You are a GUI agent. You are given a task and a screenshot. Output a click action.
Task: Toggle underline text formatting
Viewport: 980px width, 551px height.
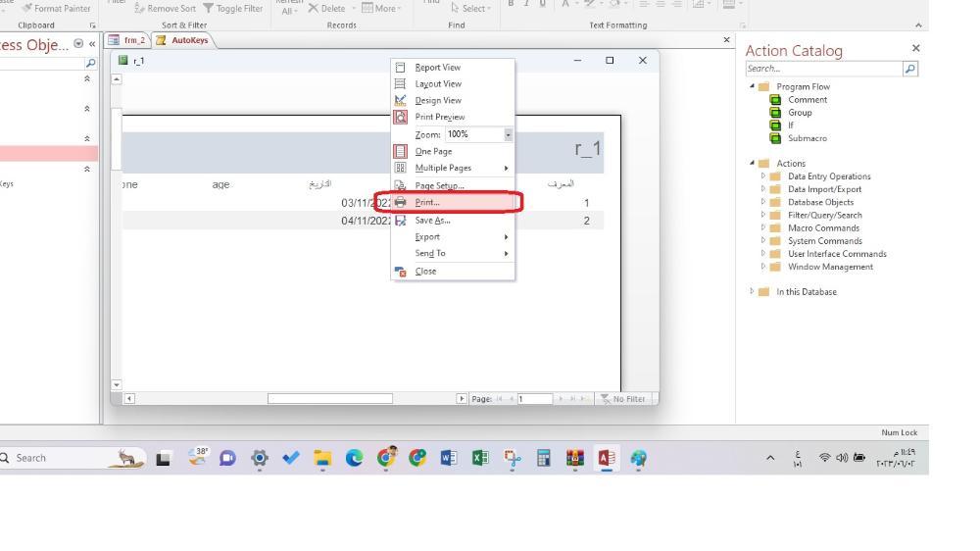(542, 4)
